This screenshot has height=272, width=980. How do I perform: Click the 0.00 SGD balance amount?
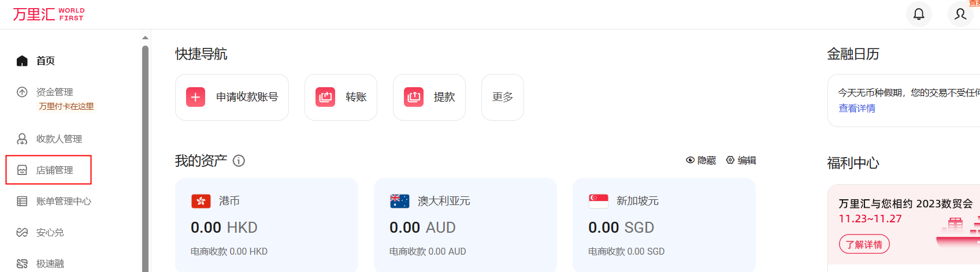click(621, 228)
